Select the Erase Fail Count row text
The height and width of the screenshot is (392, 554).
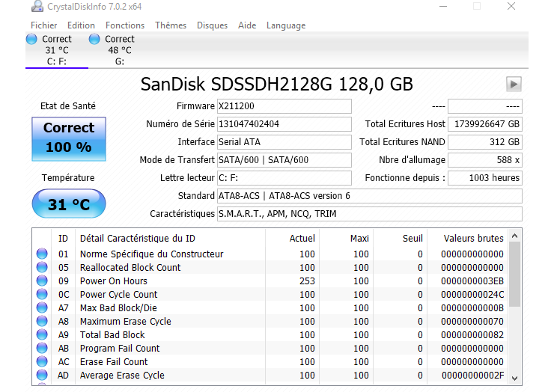click(x=114, y=361)
